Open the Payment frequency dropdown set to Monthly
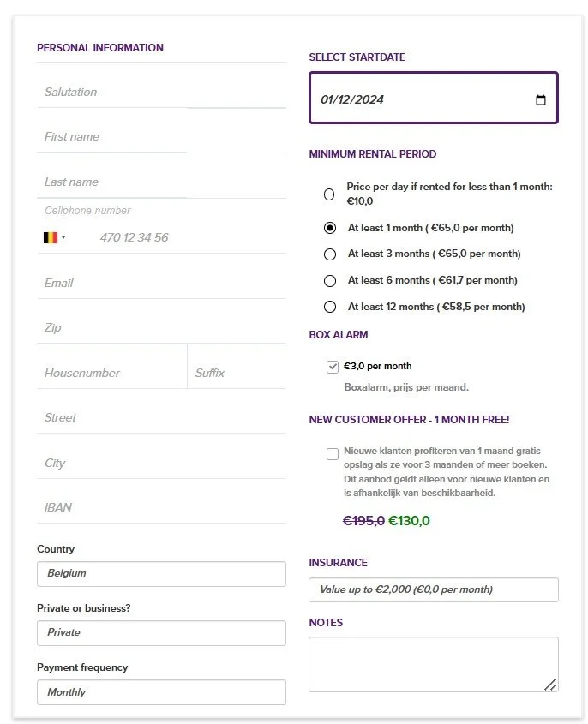The height and width of the screenshot is (724, 588). click(162, 692)
